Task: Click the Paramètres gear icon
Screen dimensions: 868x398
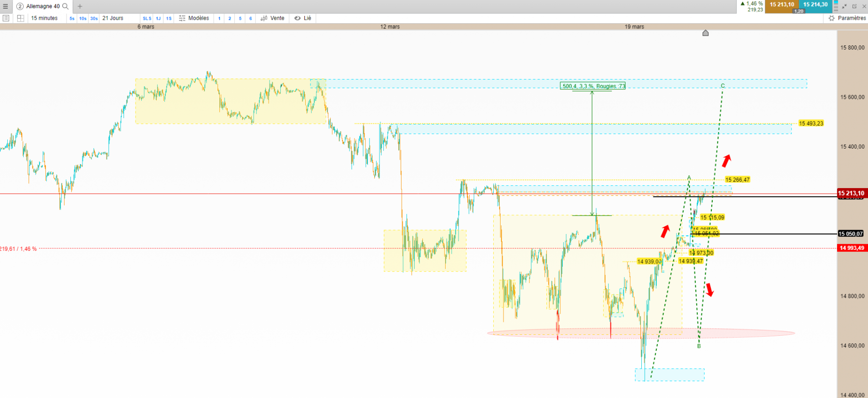Action: click(831, 18)
